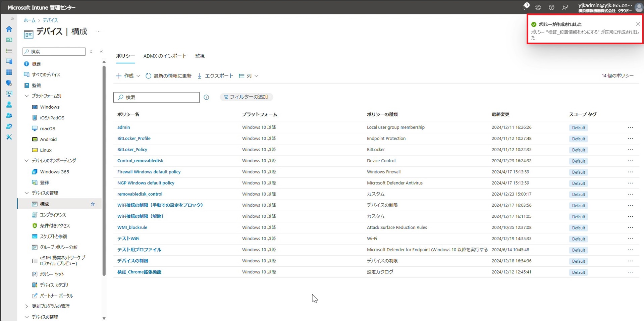This screenshot has width=644, height=321.
Task: Click the エクスポート button
Action: click(215, 76)
